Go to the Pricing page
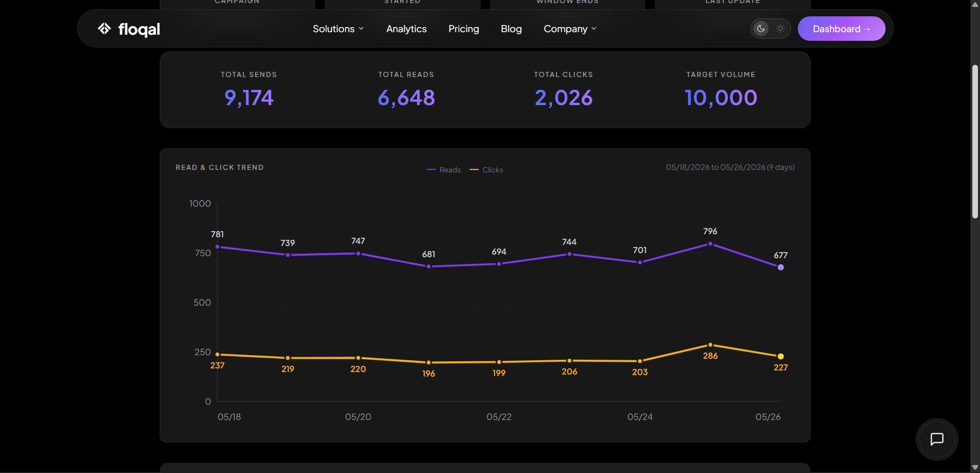The image size is (980, 473). [x=463, y=29]
